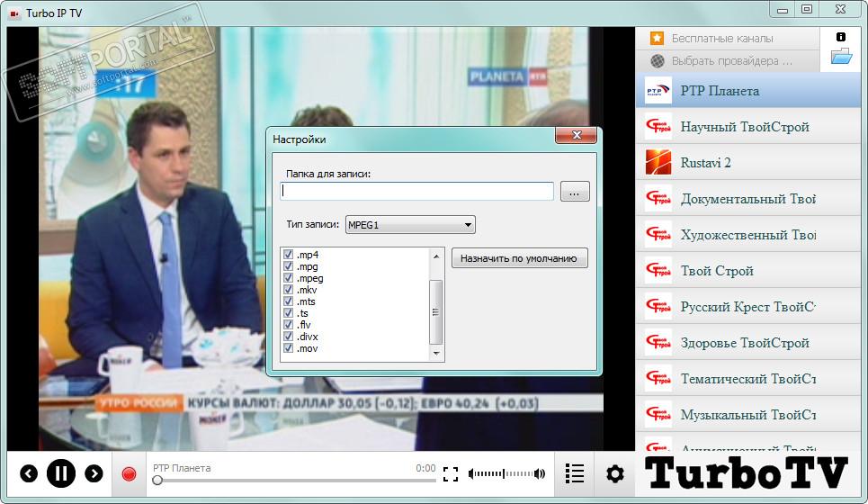Select Тематический ТвойСтрой channel

click(747, 378)
